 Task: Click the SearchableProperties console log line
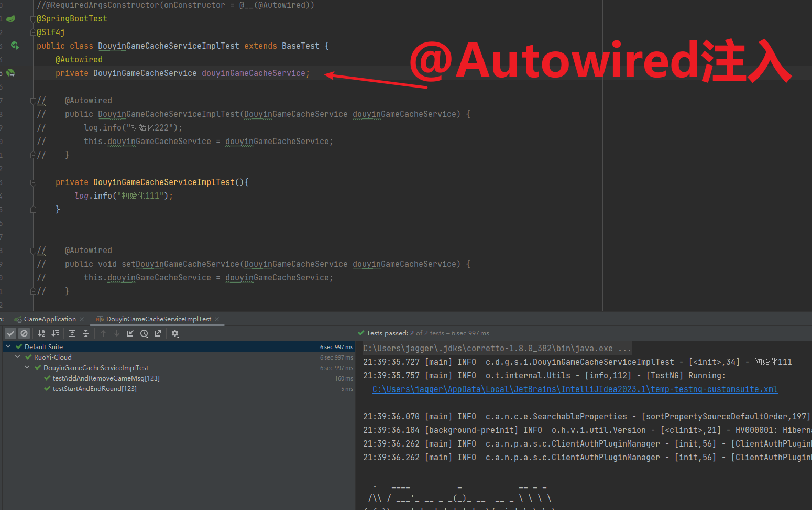pyautogui.click(x=587, y=417)
